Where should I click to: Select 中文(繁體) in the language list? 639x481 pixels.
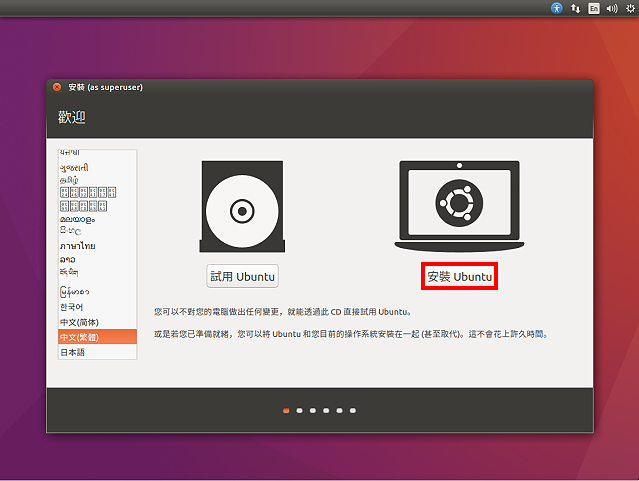coord(97,337)
